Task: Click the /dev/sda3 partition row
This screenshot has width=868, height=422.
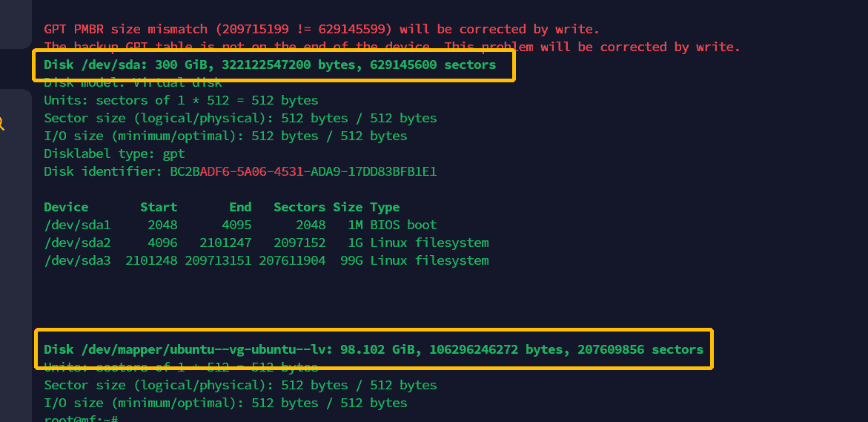Action: pyautogui.click(x=266, y=260)
